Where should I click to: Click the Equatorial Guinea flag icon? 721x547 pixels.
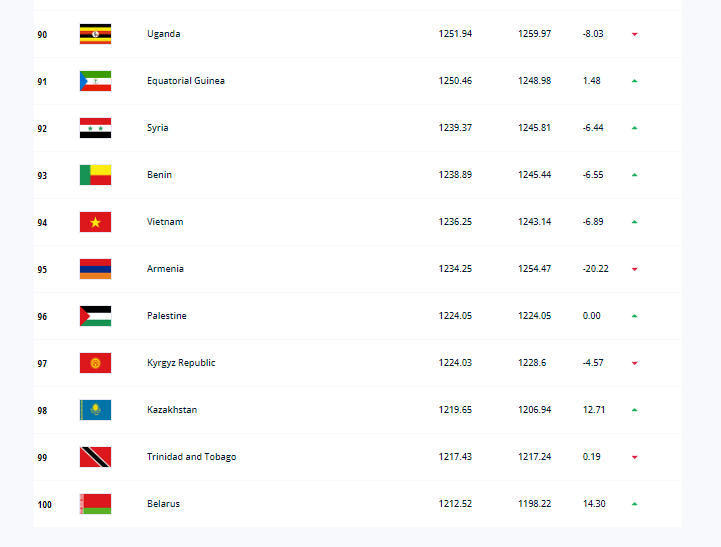click(95, 81)
